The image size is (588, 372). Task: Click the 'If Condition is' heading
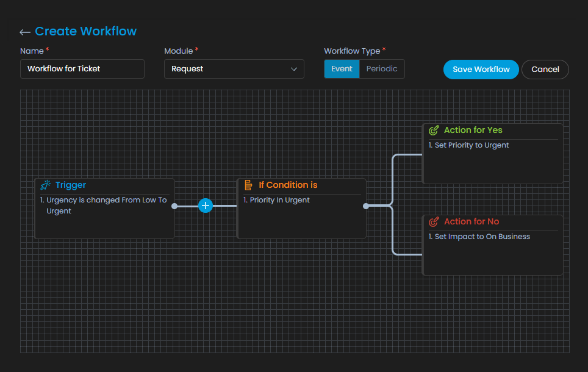pyautogui.click(x=288, y=185)
